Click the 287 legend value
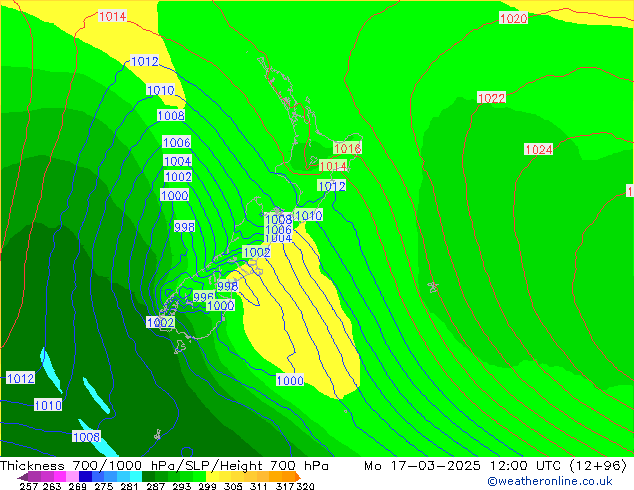The width and height of the screenshot is (634, 490). click(x=155, y=486)
